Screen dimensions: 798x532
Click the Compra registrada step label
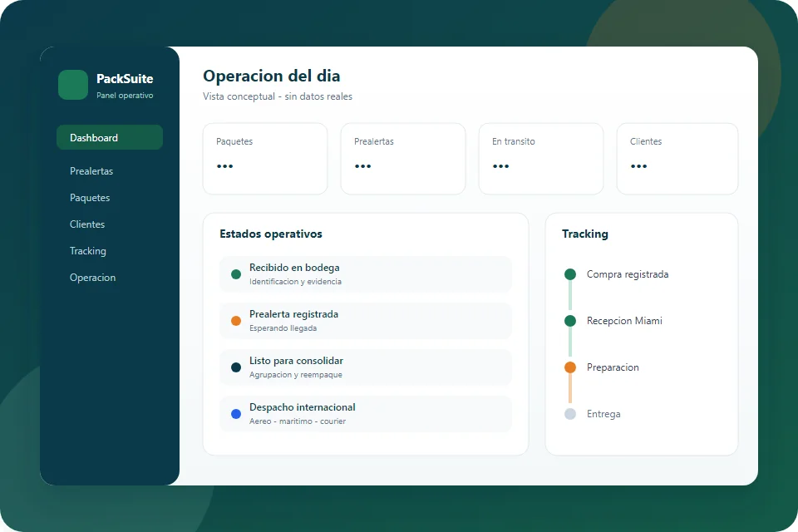(628, 274)
